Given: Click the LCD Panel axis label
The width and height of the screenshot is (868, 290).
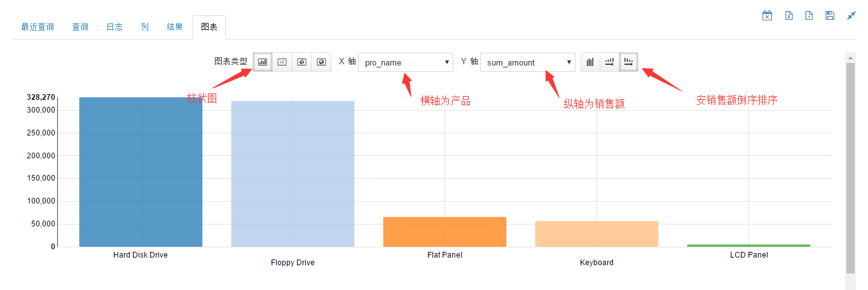Looking at the screenshot, I should [748, 255].
